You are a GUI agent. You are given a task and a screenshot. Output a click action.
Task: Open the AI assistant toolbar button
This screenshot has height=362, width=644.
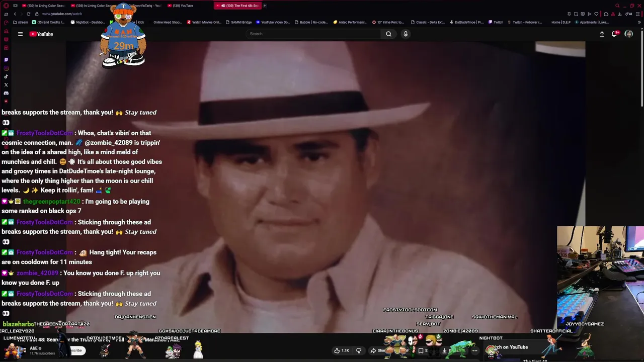628,14
